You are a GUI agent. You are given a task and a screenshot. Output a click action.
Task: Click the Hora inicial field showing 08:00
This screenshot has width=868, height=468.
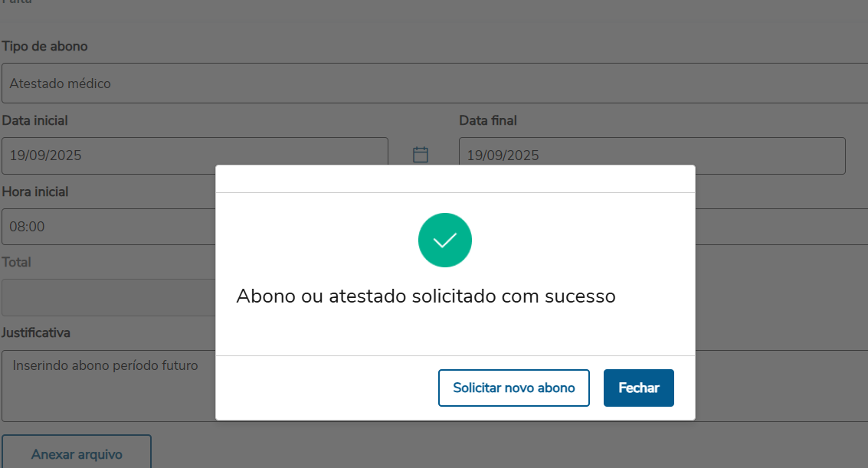click(107, 227)
